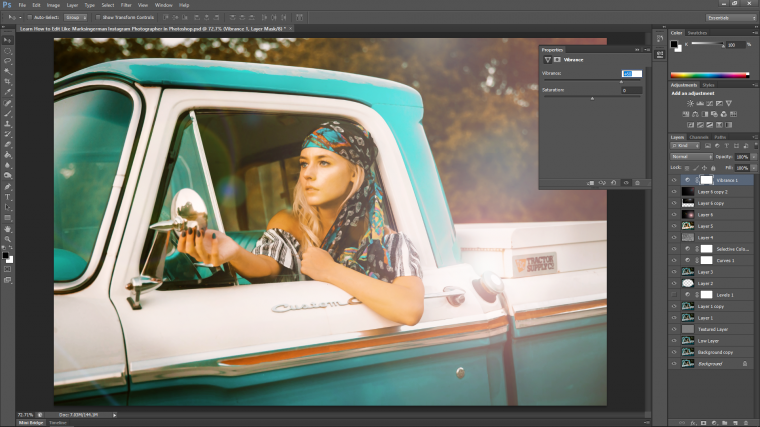Click the layer mask icon in Properties
This screenshot has height=427, width=760.
[x=557, y=60]
